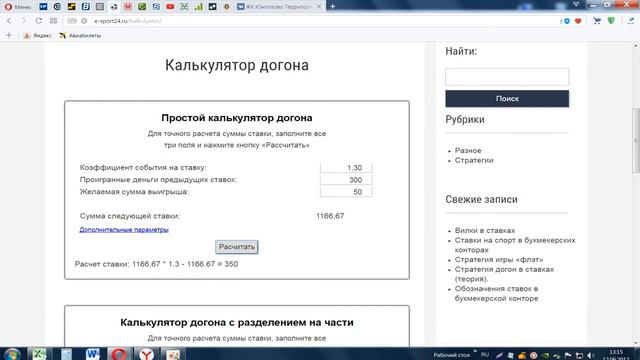Expand Дополнительные параметры link
The height and width of the screenshot is (360, 640).
pyautogui.click(x=124, y=229)
